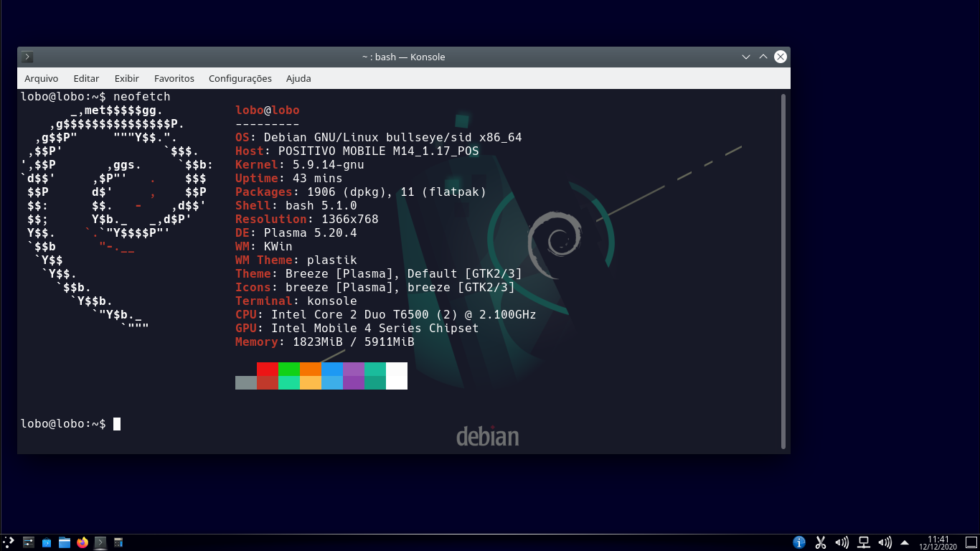Image resolution: width=980 pixels, height=551 pixels.
Task: Open the Configurações menu
Action: click(240, 78)
